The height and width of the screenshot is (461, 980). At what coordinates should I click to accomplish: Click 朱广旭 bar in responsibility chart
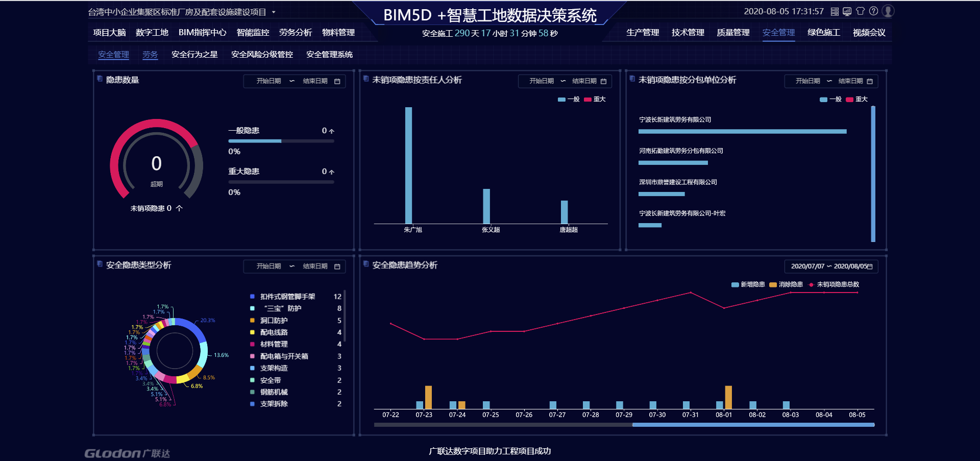(408, 165)
